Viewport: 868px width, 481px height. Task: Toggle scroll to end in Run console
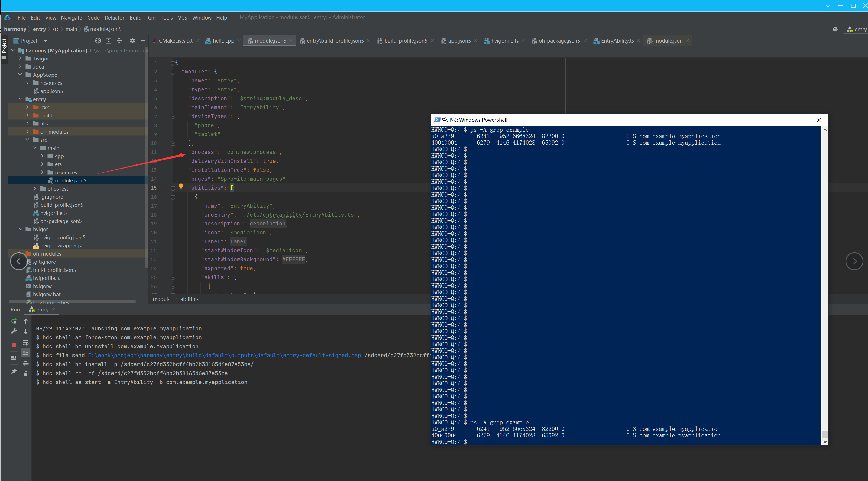click(x=26, y=353)
